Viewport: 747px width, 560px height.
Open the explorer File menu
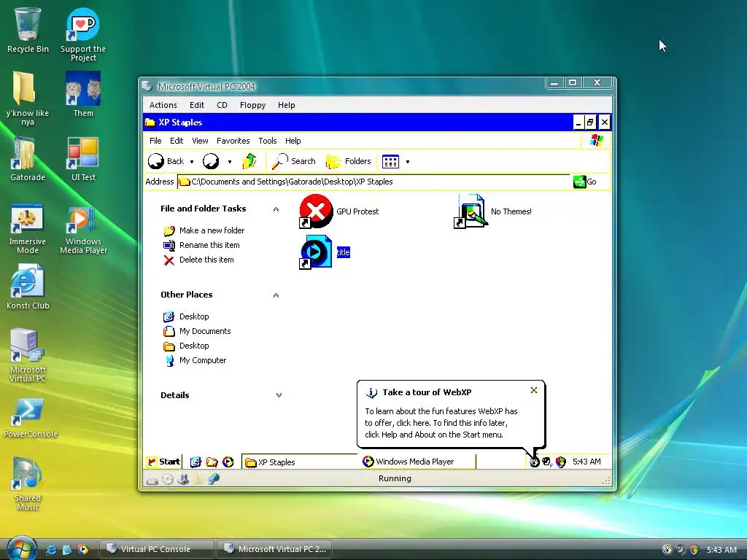click(x=155, y=141)
